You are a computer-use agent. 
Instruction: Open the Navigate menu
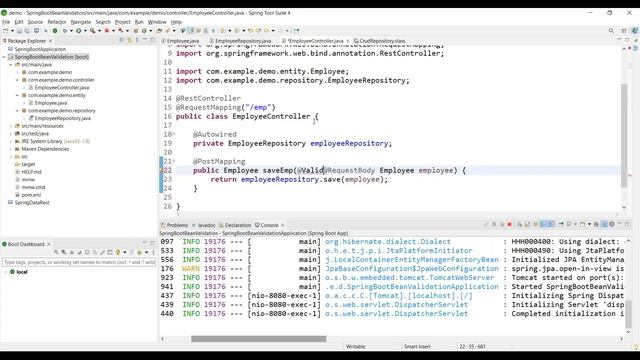point(81,22)
